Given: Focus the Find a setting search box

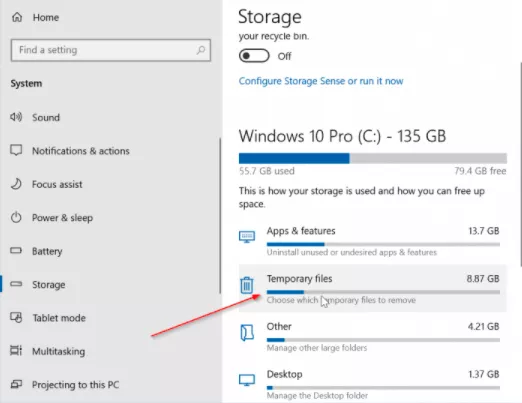Looking at the screenshot, I should click(111, 50).
